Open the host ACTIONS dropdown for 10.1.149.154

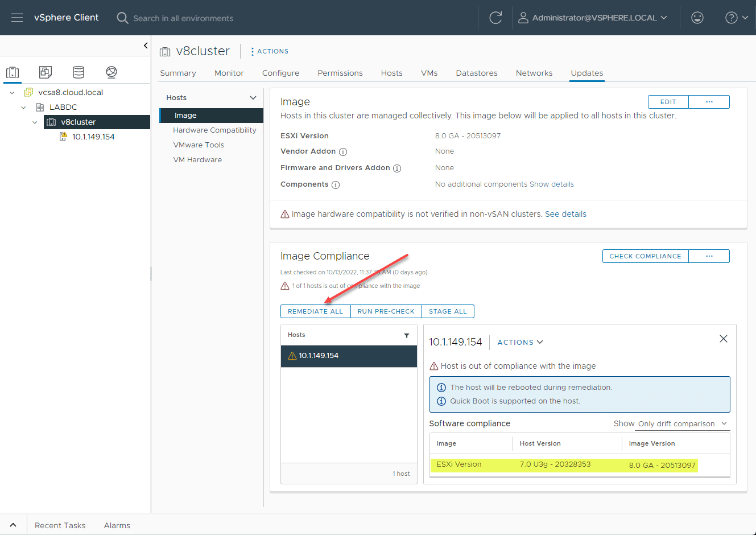point(520,342)
